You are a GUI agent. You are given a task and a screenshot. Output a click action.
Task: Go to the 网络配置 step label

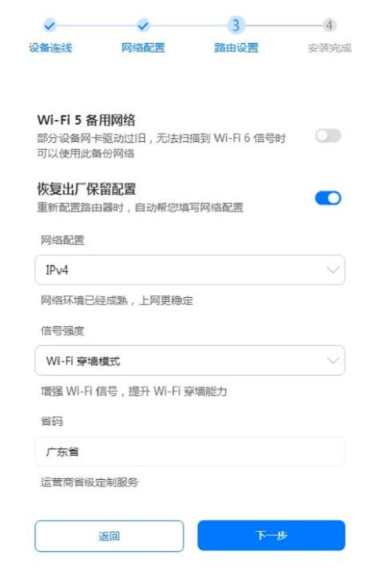(143, 48)
